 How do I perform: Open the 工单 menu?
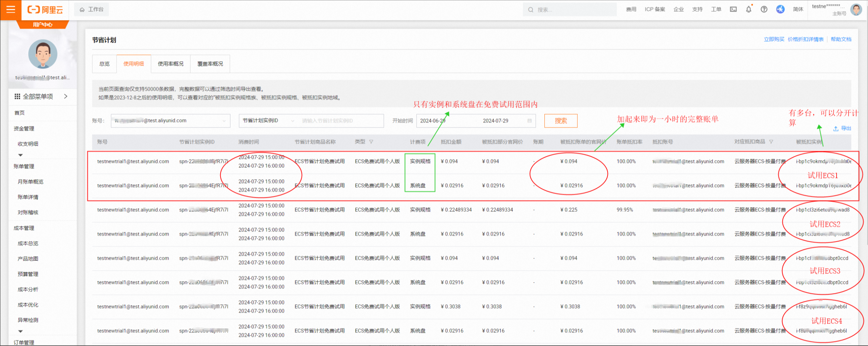pyautogui.click(x=716, y=10)
